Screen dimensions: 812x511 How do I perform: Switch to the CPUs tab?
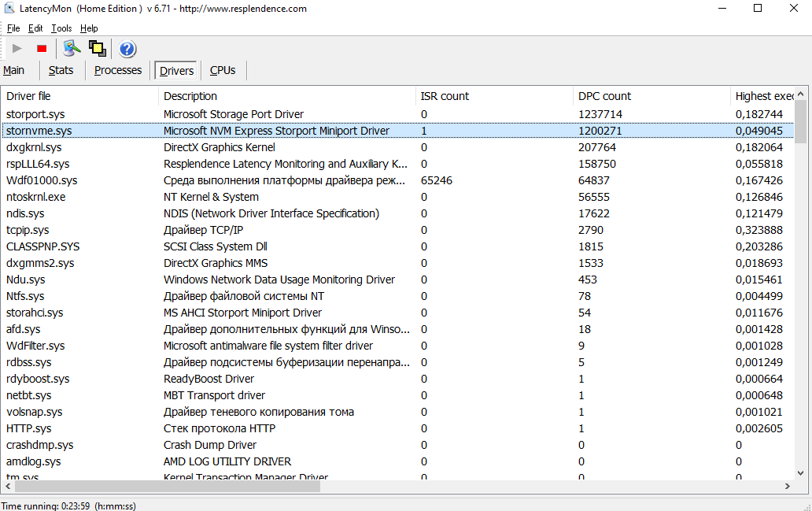pyautogui.click(x=223, y=71)
